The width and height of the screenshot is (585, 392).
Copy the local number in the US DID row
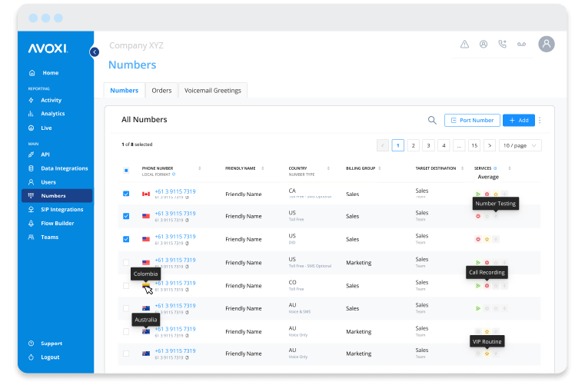[x=187, y=243]
